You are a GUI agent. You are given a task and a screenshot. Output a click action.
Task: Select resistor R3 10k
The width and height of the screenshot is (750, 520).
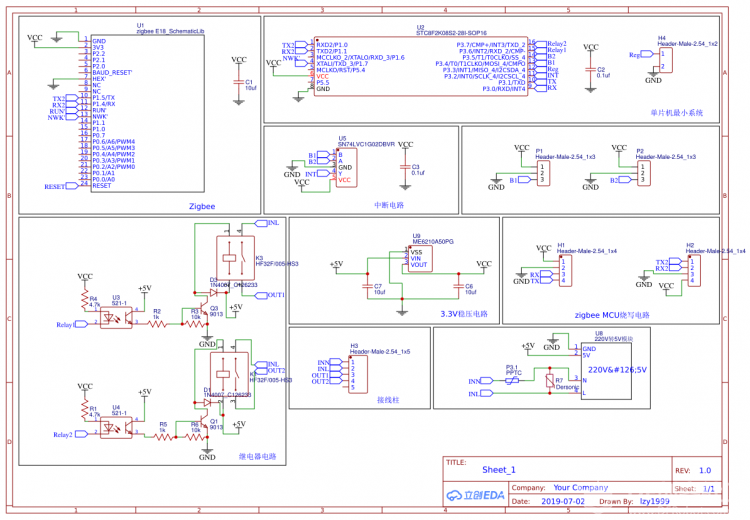click(194, 324)
